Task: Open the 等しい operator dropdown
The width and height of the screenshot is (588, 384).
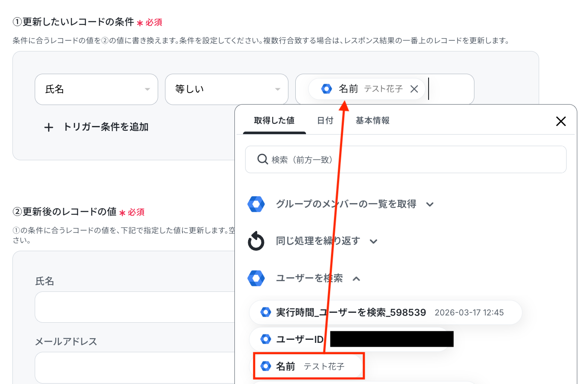Action: click(227, 89)
